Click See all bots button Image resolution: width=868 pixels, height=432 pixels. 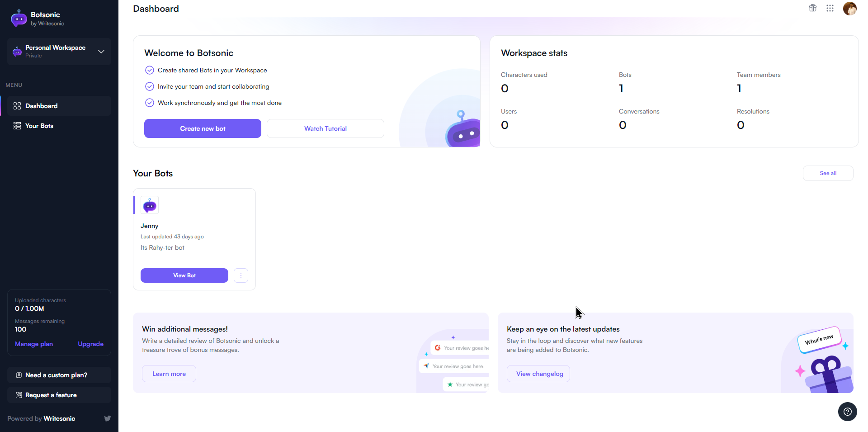pyautogui.click(x=828, y=173)
